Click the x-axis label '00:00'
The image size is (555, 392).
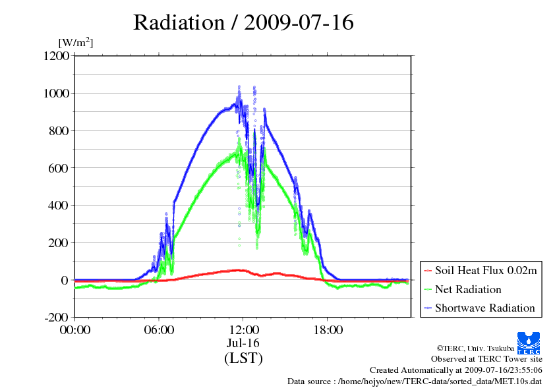[x=75, y=330]
